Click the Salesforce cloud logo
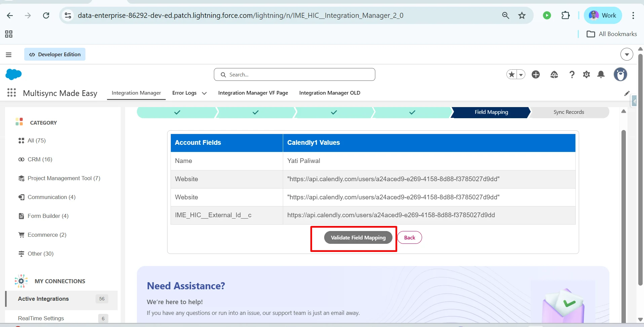This screenshot has width=644, height=327. pyautogui.click(x=13, y=74)
